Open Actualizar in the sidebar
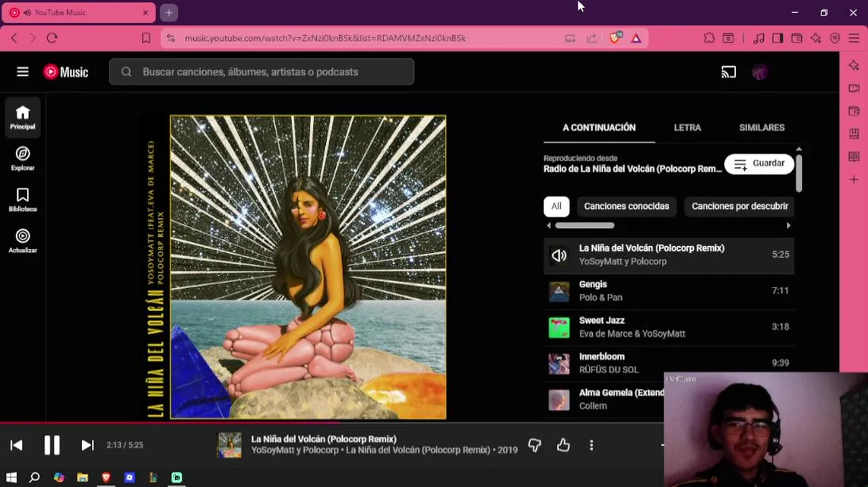 tap(22, 241)
